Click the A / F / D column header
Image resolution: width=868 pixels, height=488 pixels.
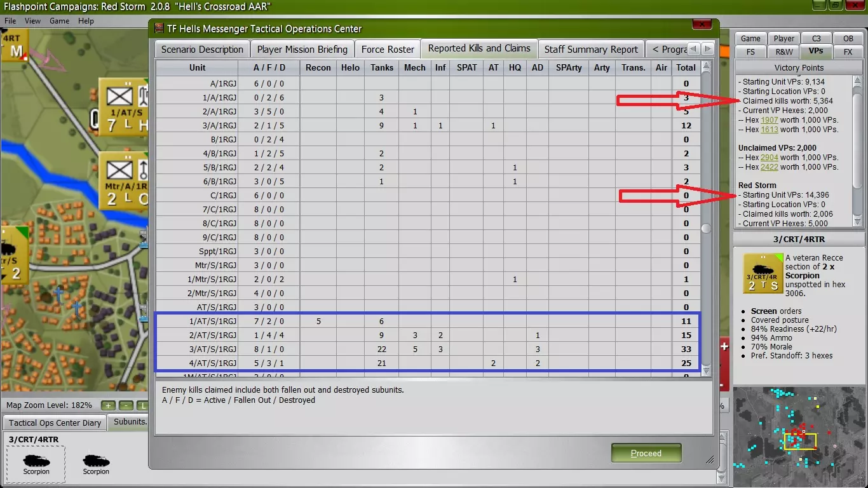coord(269,67)
